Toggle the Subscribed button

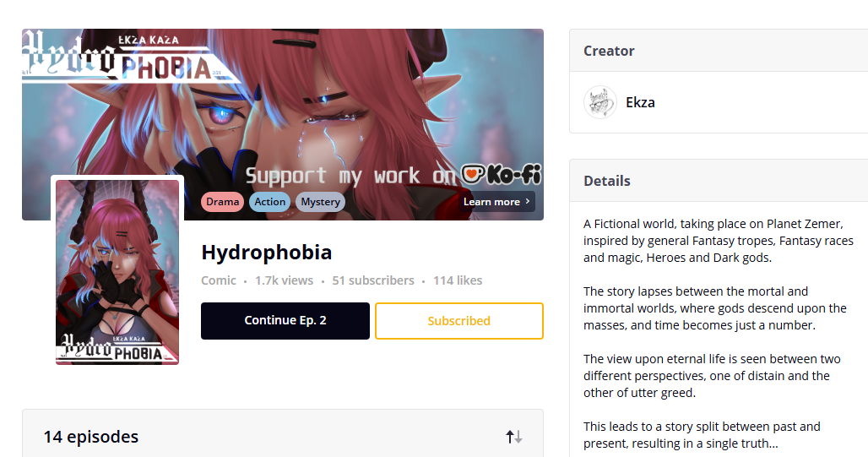point(459,321)
